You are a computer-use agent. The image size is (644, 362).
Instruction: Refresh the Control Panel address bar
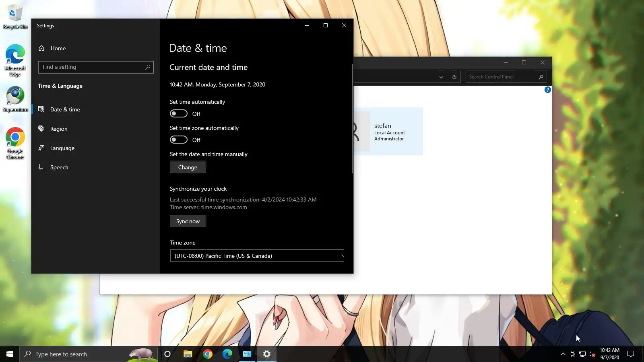(x=454, y=77)
